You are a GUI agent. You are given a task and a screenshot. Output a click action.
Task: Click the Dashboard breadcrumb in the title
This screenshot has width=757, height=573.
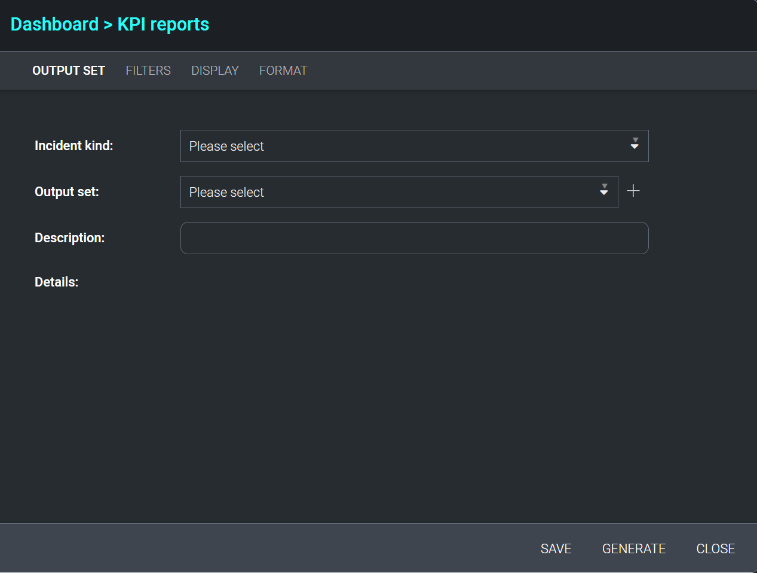[54, 24]
